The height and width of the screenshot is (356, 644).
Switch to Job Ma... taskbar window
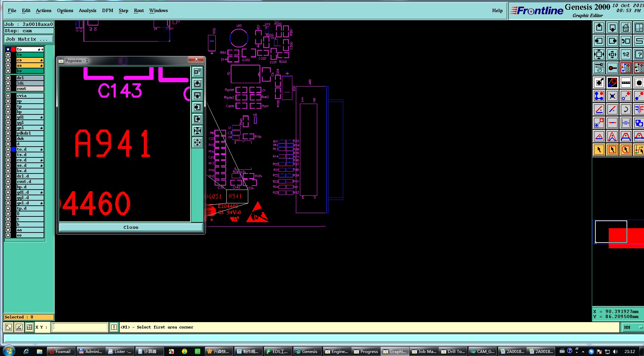pyautogui.click(x=424, y=351)
